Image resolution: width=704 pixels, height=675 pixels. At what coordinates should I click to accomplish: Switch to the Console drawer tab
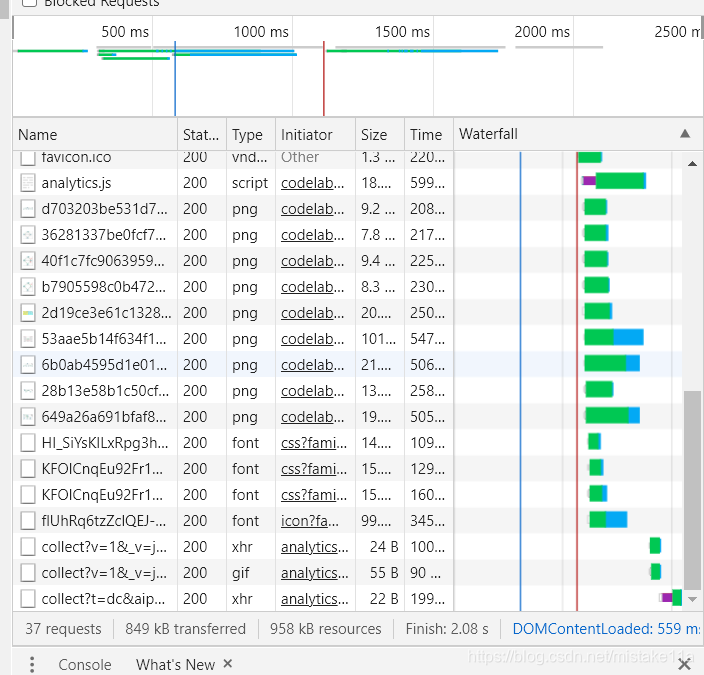click(x=85, y=665)
